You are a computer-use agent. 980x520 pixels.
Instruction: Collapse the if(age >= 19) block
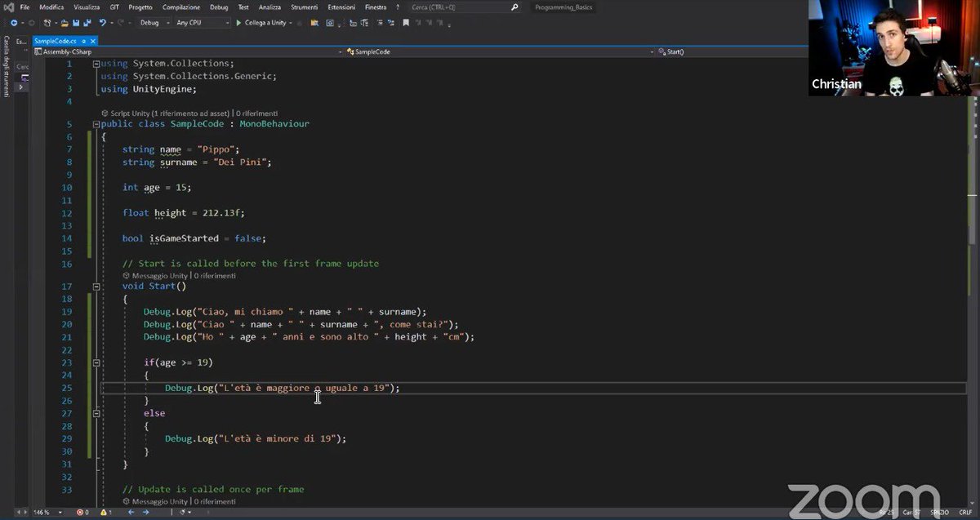click(x=96, y=362)
